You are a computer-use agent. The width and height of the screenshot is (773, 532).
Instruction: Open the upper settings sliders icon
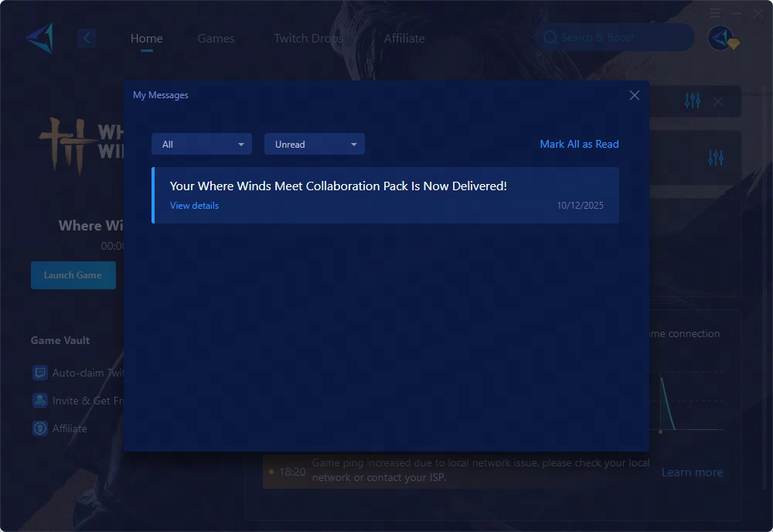(693, 101)
